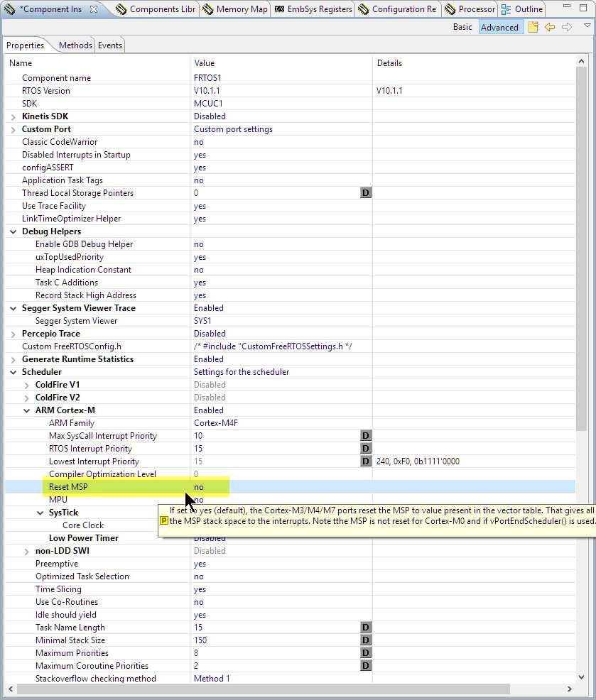
Task: Select the RTOS Version V10.1.1 value
Action: (x=207, y=91)
